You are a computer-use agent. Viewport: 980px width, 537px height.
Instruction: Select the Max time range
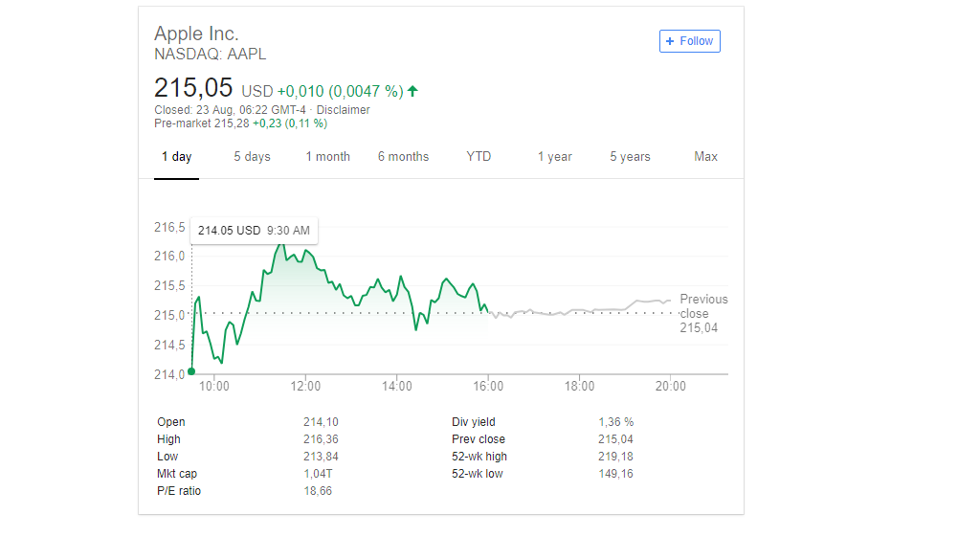coord(705,157)
